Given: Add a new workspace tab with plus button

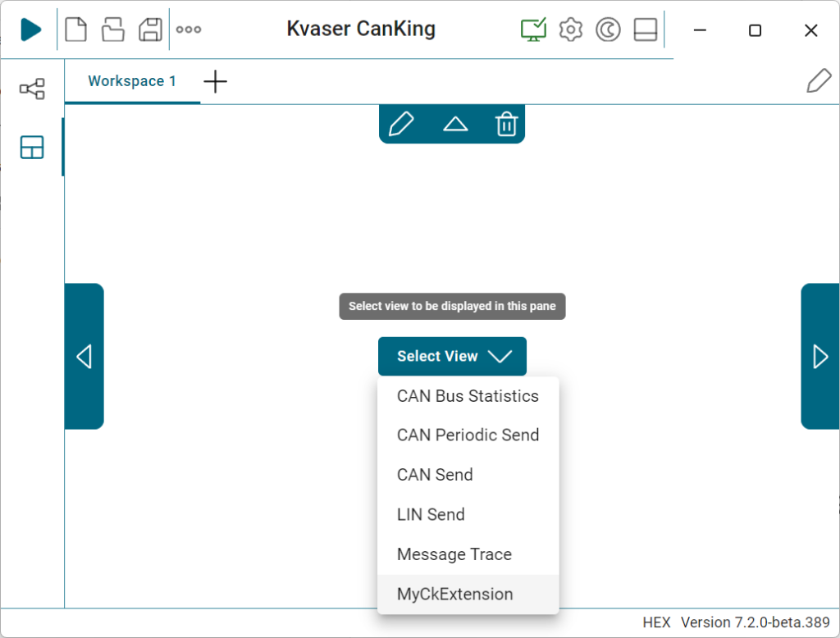Looking at the screenshot, I should (x=215, y=81).
